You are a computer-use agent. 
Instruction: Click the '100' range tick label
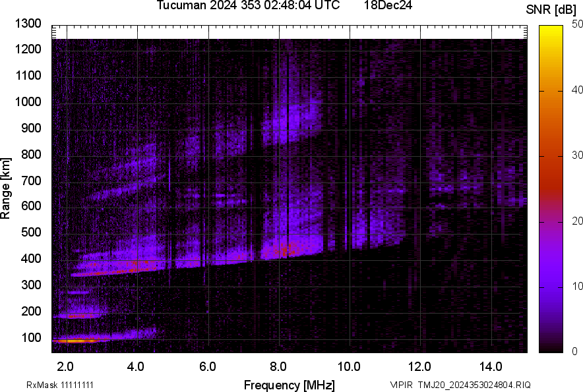pyautogui.click(x=31, y=338)
